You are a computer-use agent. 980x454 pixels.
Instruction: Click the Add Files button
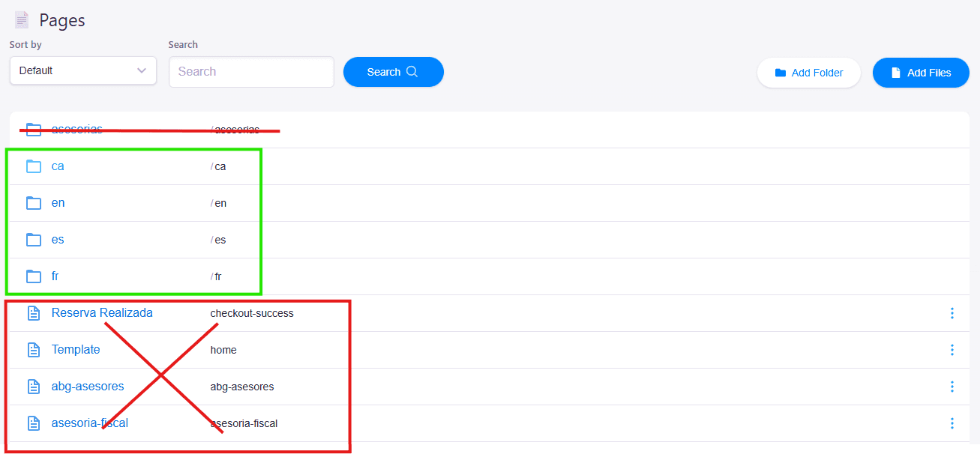(921, 73)
